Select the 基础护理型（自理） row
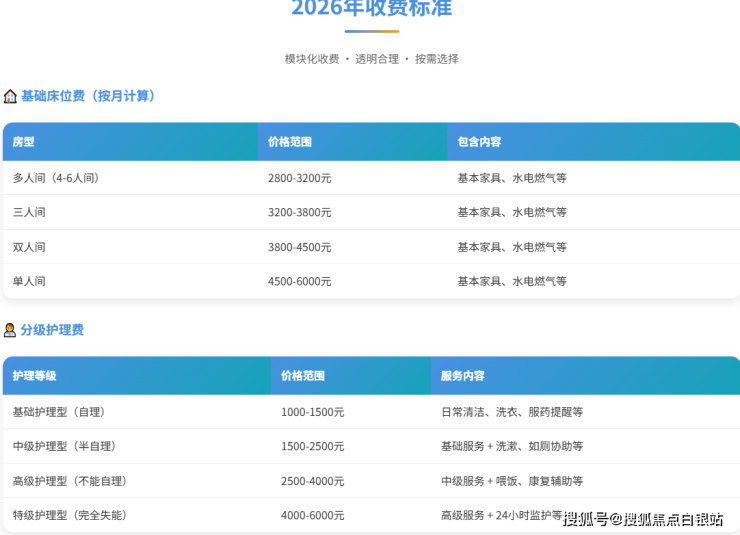The width and height of the screenshot is (740, 535). pos(59,412)
